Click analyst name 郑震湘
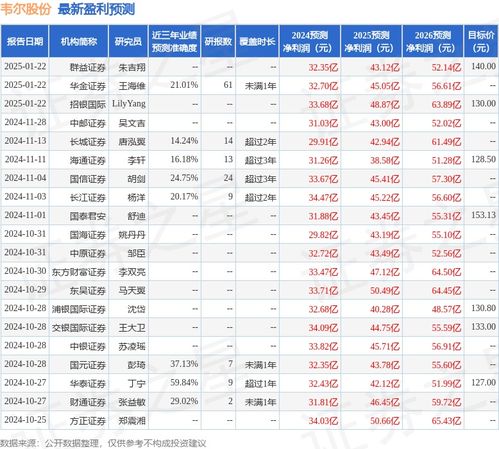 [132, 421]
